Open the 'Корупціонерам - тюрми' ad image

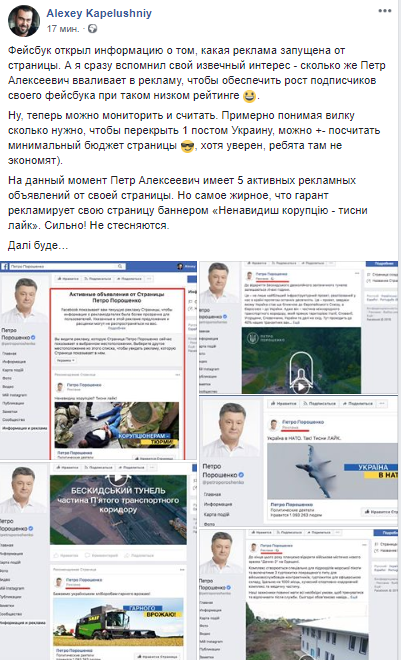coord(117,425)
